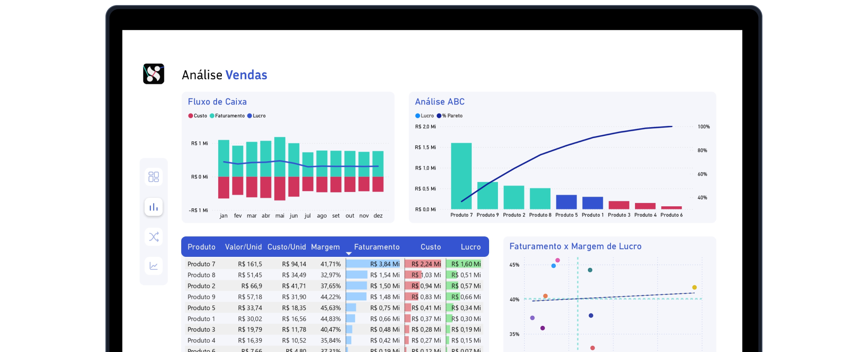This screenshot has width=868, height=352.
Task: Select the Produto 2 table row label
Action: pyautogui.click(x=201, y=286)
